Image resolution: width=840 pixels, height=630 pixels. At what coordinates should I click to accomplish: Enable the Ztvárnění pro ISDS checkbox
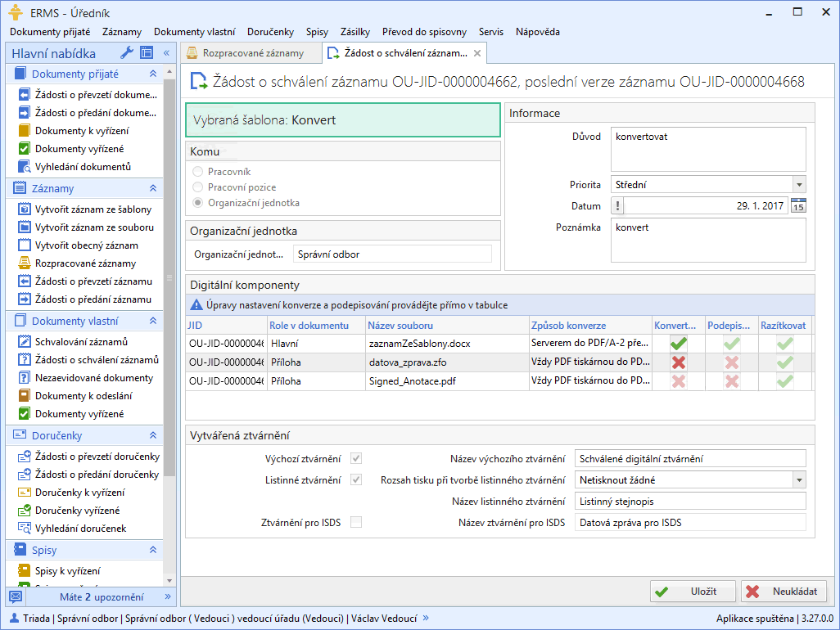[x=356, y=522]
